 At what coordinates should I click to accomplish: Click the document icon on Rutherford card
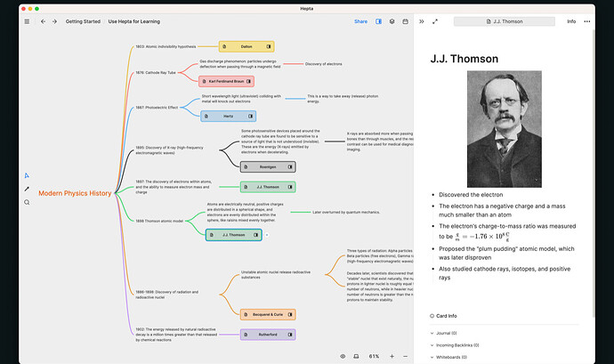[x=246, y=335]
